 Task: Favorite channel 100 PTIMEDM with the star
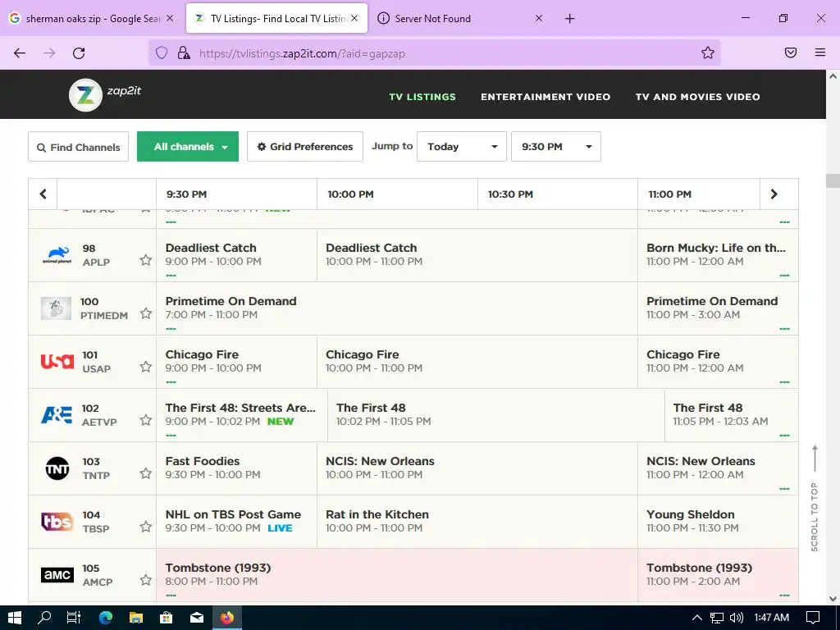[146, 313]
